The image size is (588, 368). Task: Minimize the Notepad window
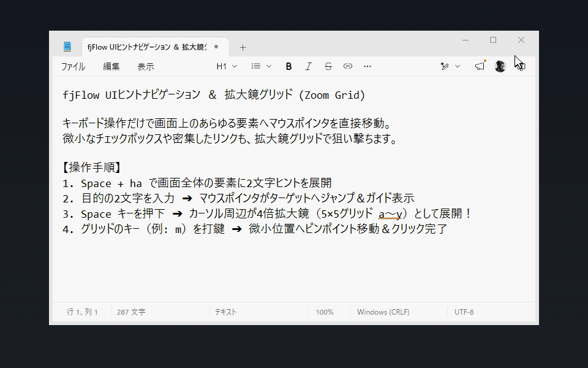(x=466, y=40)
